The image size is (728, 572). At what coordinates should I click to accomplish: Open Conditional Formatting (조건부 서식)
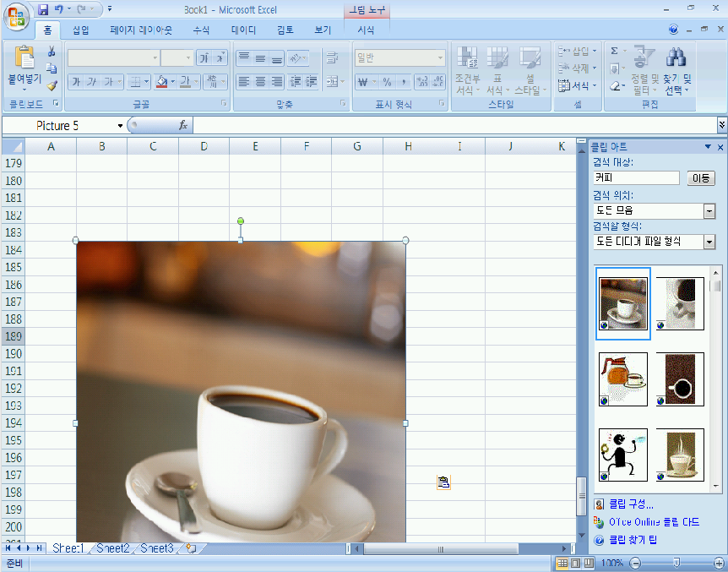[x=468, y=71]
